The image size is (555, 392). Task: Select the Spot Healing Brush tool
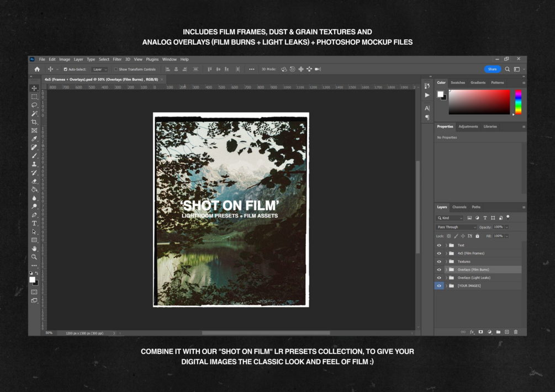point(34,147)
